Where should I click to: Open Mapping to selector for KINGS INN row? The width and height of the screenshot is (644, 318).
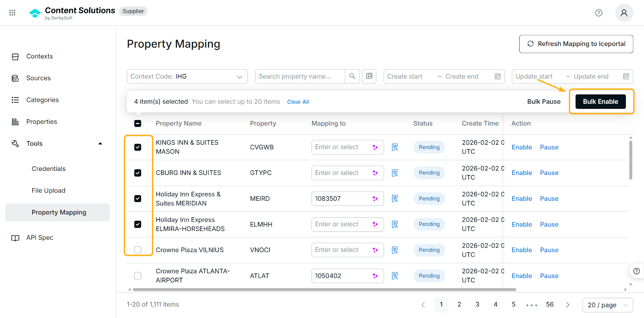click(x=348, y=147)
